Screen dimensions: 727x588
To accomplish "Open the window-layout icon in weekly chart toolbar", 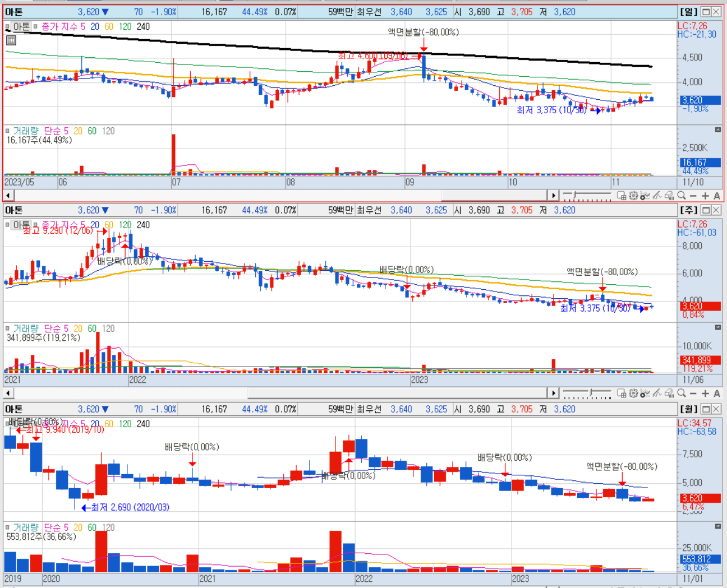I will click(x=622, y=393).
